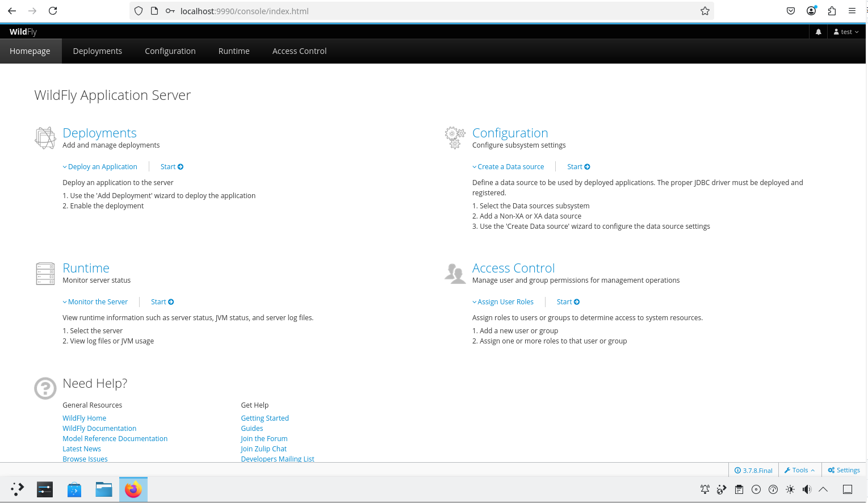Open the Firefox extensions puzzle icon
The height and width of the screenshot is (503, 868).
coord(832,11)
